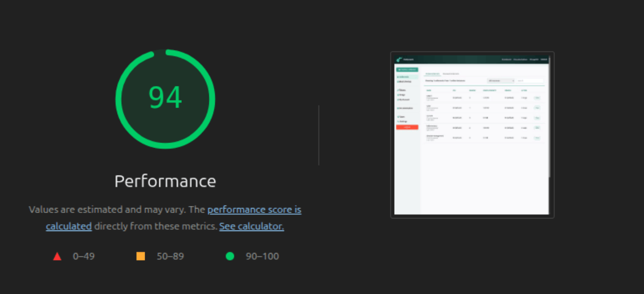Click the 94 score number

165,98
